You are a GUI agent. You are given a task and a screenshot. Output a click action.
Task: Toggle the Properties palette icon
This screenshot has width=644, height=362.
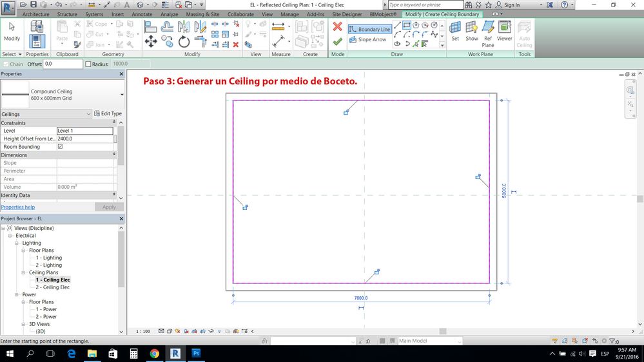(37, 41)
